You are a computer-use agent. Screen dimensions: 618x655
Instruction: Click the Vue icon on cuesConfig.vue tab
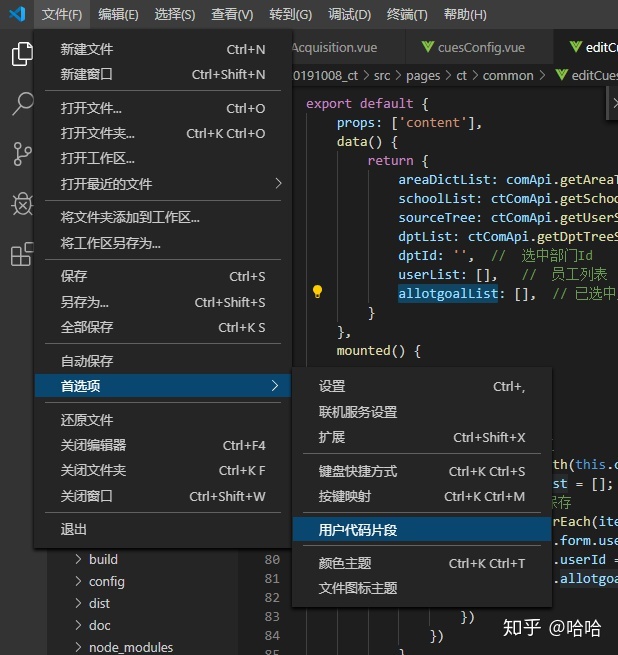[427, 47]
